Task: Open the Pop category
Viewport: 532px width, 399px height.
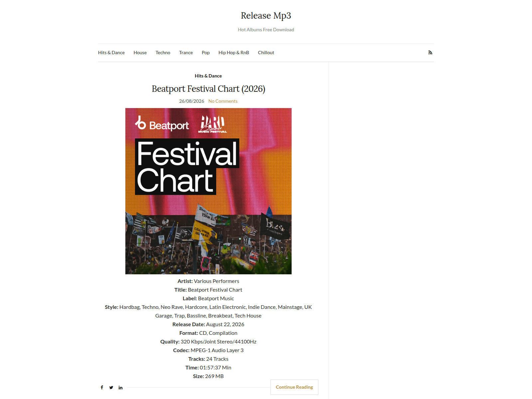Action: pyautogui.click(x=205, y=53)
